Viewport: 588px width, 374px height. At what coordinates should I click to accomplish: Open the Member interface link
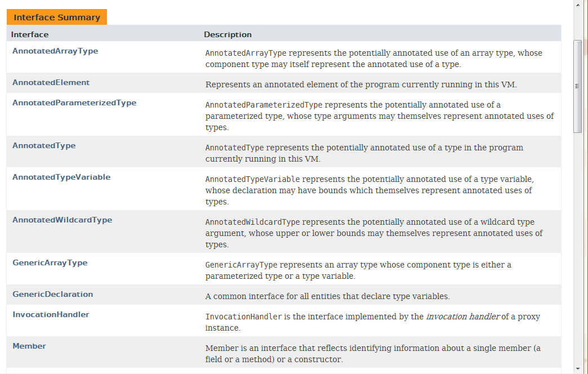click(29, 346)
